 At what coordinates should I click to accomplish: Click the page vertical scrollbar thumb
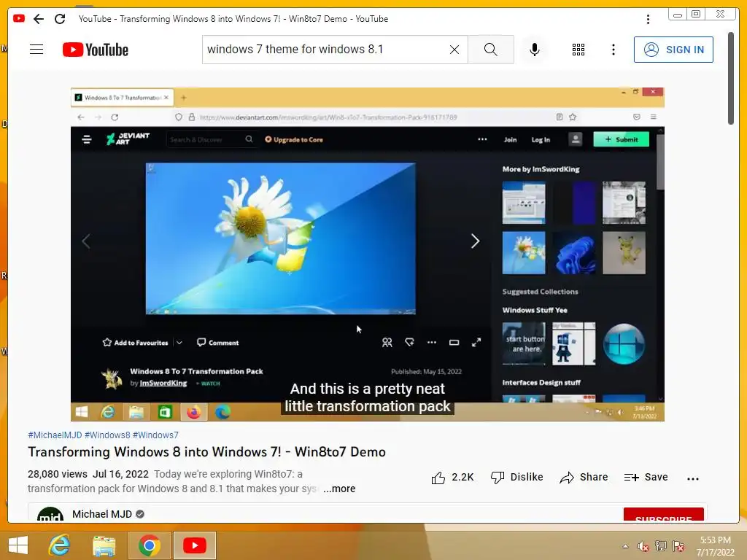(x=731, y=79)
